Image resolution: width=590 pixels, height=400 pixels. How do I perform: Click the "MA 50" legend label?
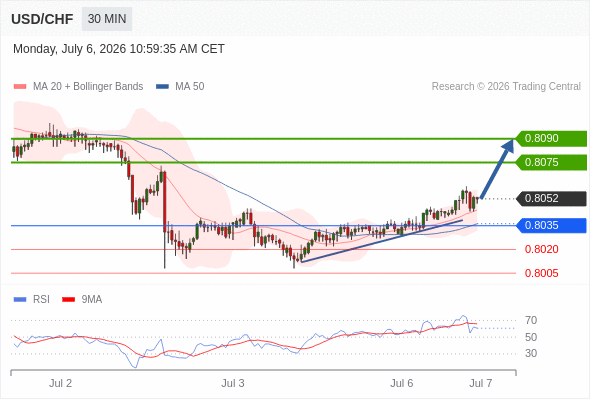[x=190, y=87]
